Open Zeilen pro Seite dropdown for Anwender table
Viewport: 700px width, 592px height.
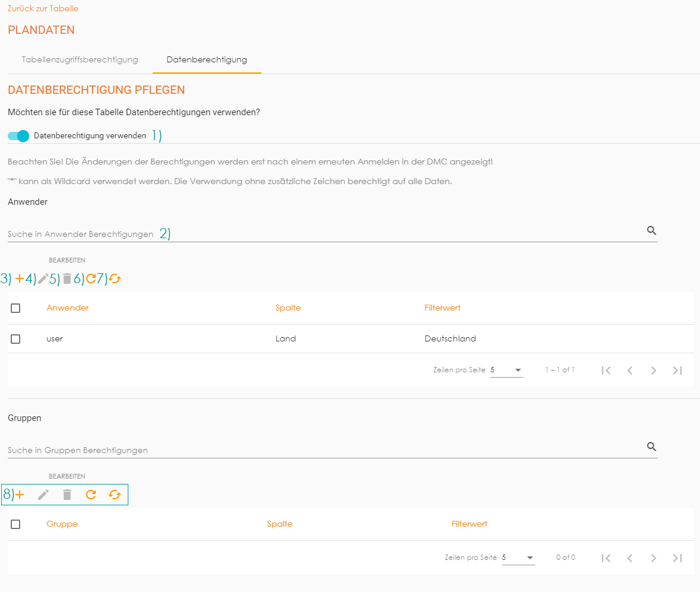(x=506, y=370)
